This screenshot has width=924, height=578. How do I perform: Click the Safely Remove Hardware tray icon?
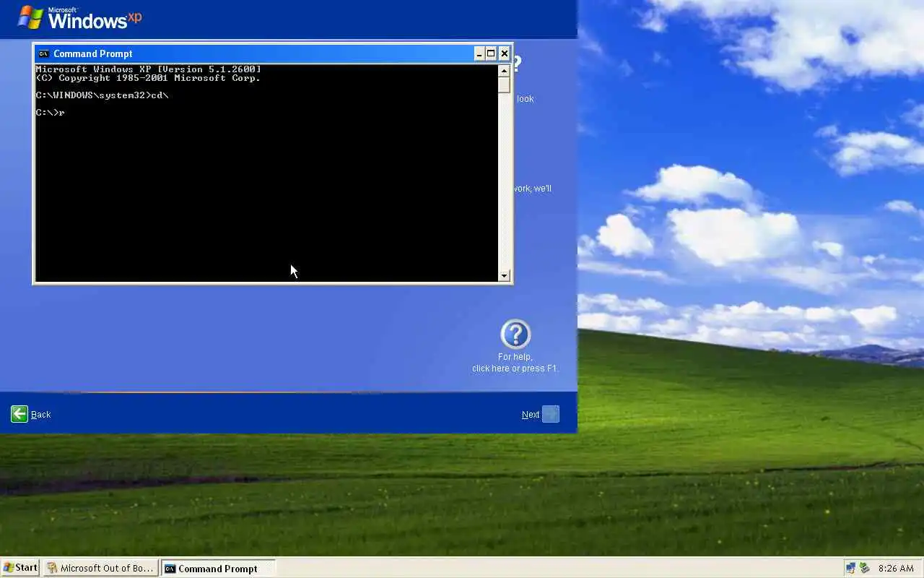(x=864, y=569)
